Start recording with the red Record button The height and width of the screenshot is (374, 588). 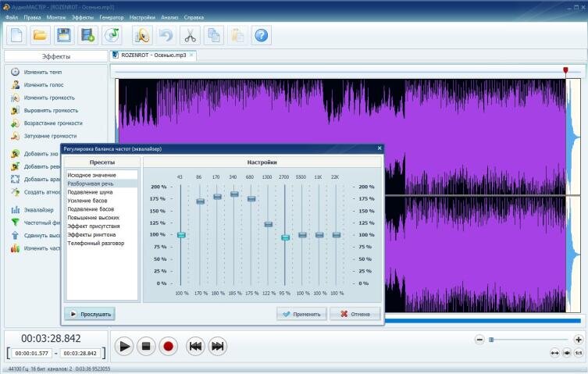tap(168, 346)
